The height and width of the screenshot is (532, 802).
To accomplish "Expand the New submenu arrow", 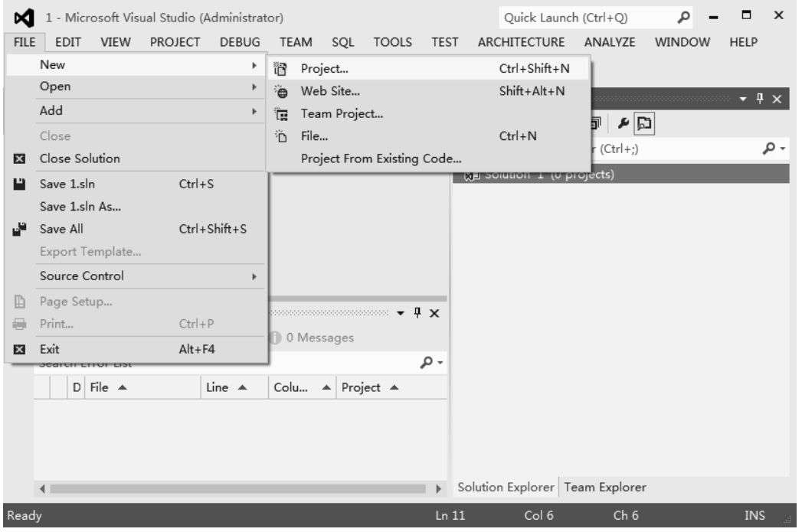I will pos(254,65).
